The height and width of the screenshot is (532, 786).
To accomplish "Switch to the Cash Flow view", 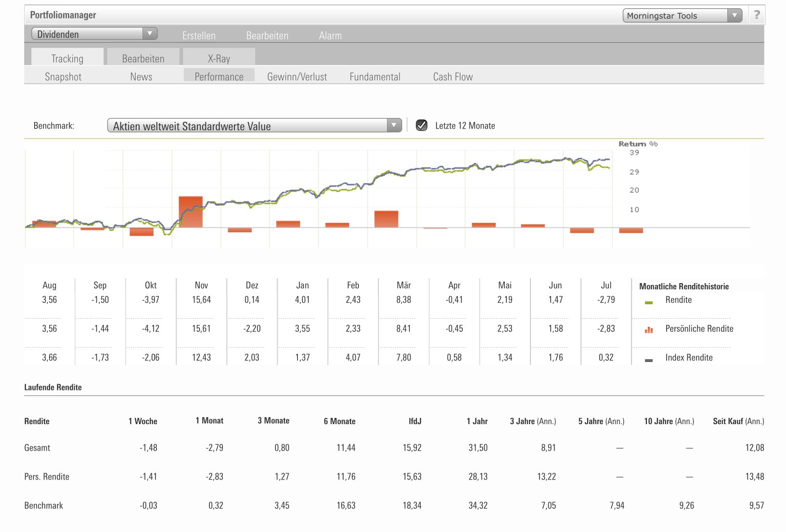I will pyautogui.click(x=452, y=77).
